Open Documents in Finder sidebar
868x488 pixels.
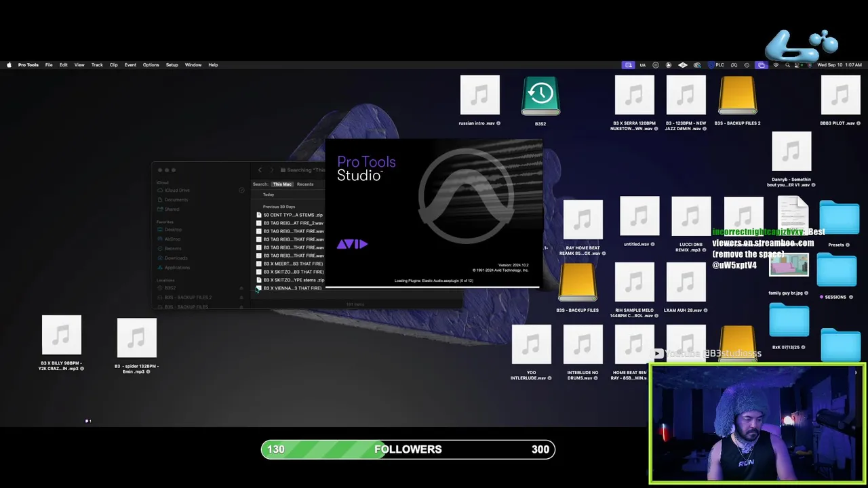pyautogui.click(x=176, y=200)
